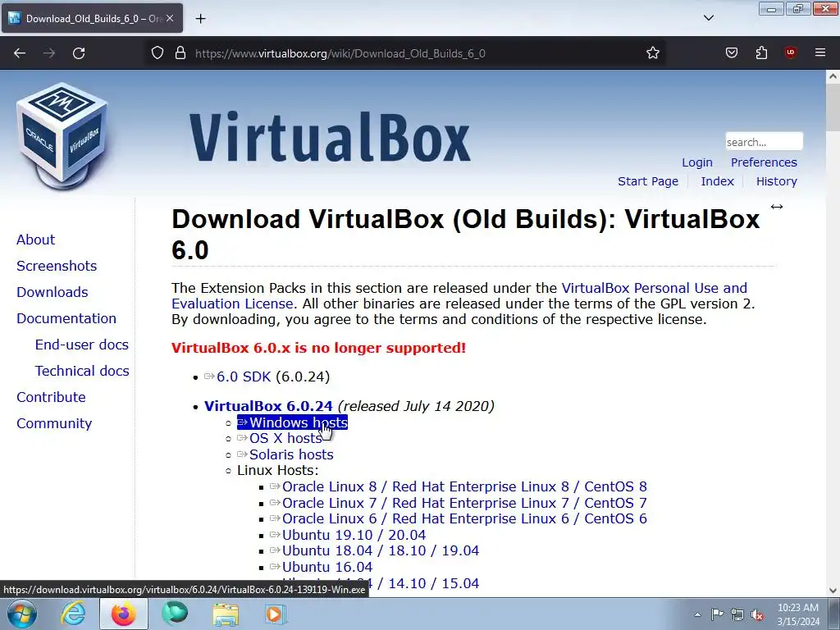Open Downloads in the sidebar
The height and width of the screenshot is (630, 840).
[x=52, y=292]
